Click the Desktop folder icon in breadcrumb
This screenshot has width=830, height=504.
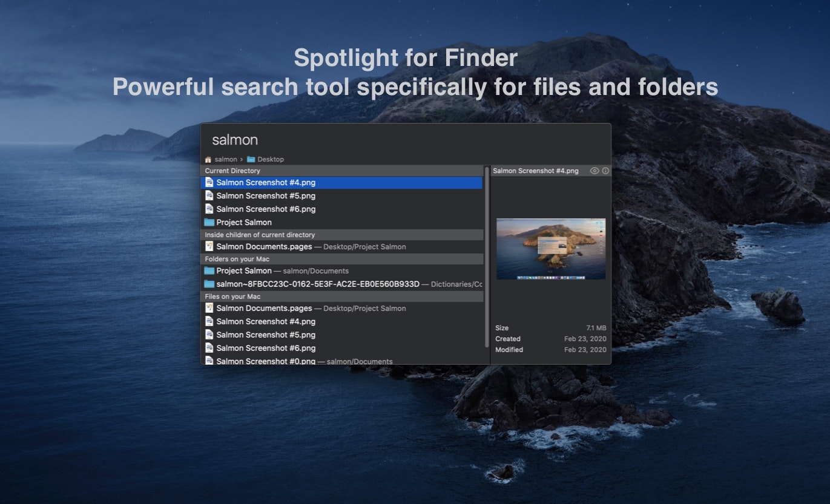pyautogui.click(x=251, y=160)
